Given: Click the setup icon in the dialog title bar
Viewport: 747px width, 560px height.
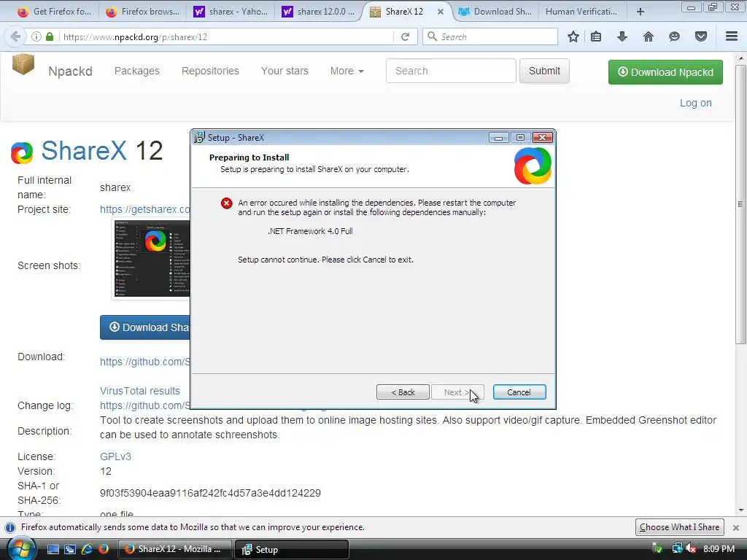Looking at the screenshot, I should (x=199, y=138).
